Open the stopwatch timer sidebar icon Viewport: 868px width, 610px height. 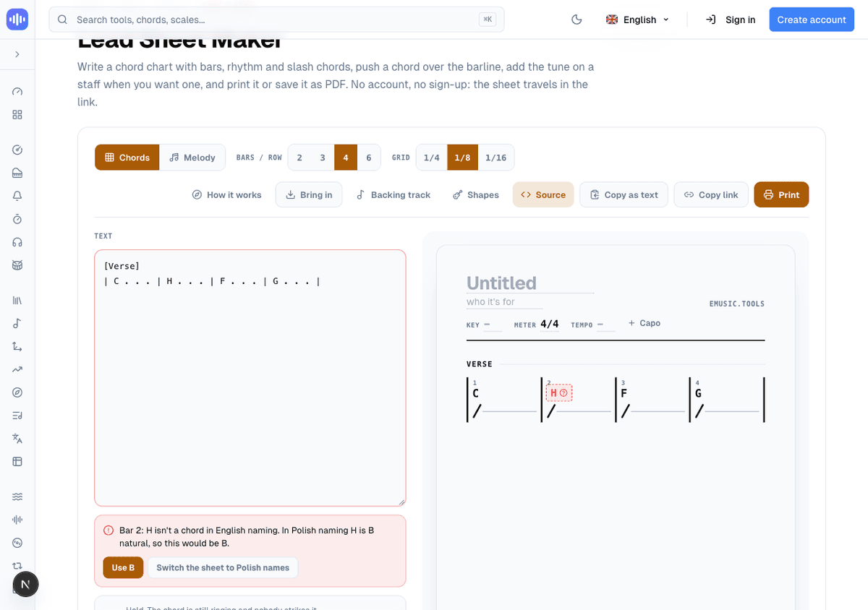(x=17, y=219)
